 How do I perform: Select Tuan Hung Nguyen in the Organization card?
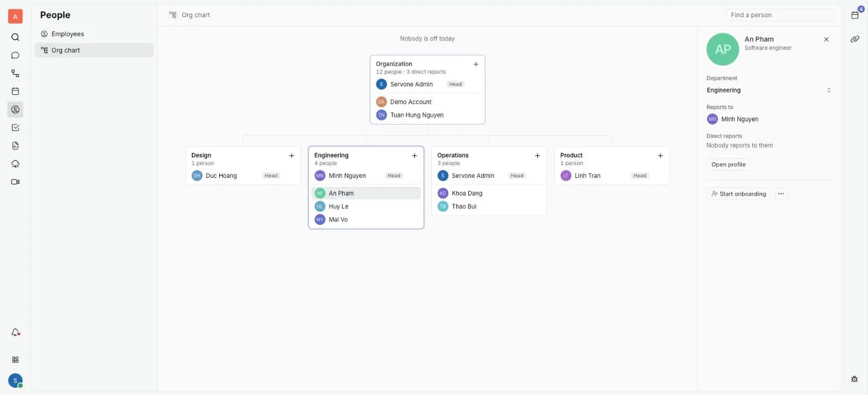(x=427, y=115)
